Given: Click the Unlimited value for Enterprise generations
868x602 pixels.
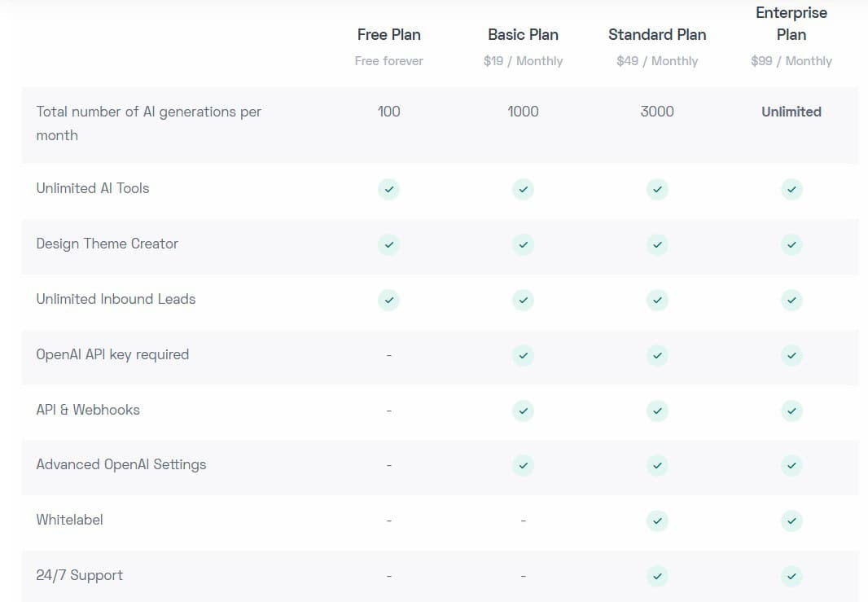Looking at the screenshot, I should coord(791,112).
